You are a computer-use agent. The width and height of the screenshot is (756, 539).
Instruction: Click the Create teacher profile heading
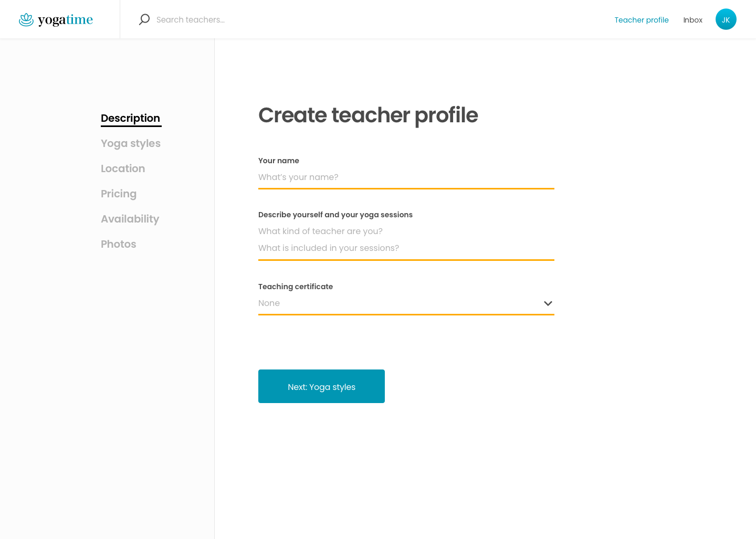(x=368, y=115)
